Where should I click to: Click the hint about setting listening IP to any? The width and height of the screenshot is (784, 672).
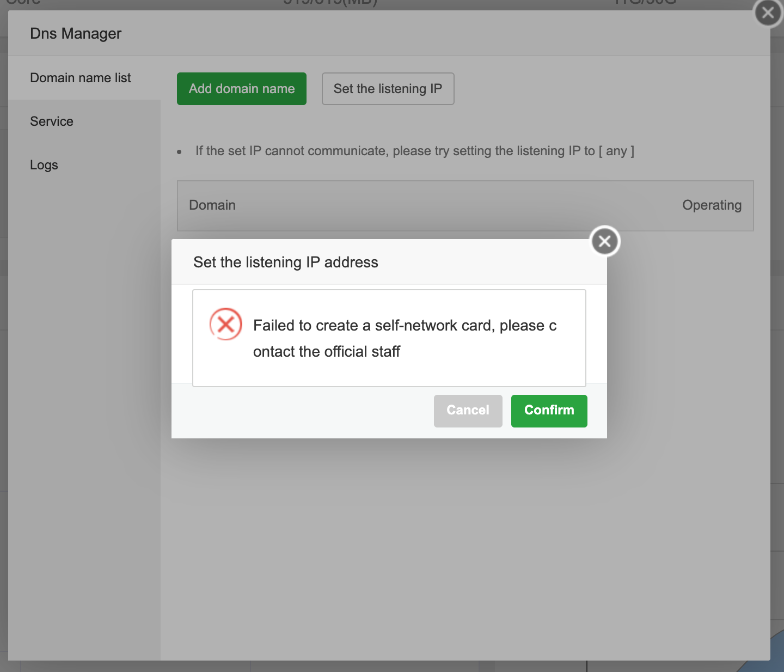pos(414,151)
